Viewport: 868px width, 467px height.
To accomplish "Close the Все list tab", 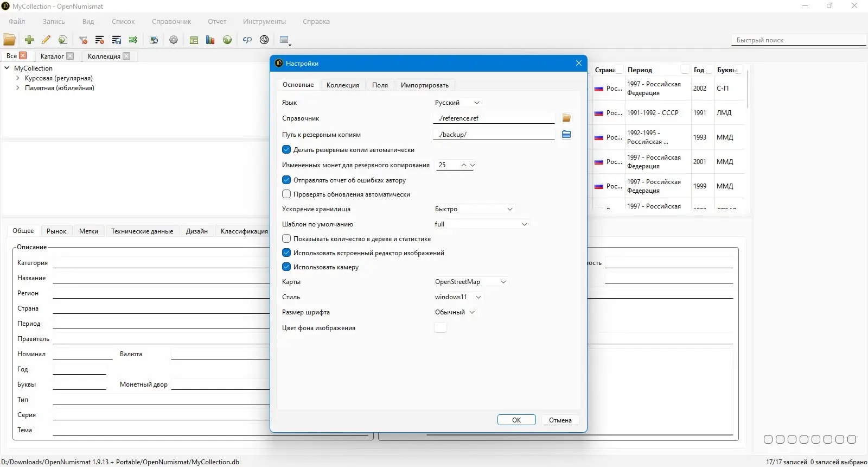I will [23, 55].
